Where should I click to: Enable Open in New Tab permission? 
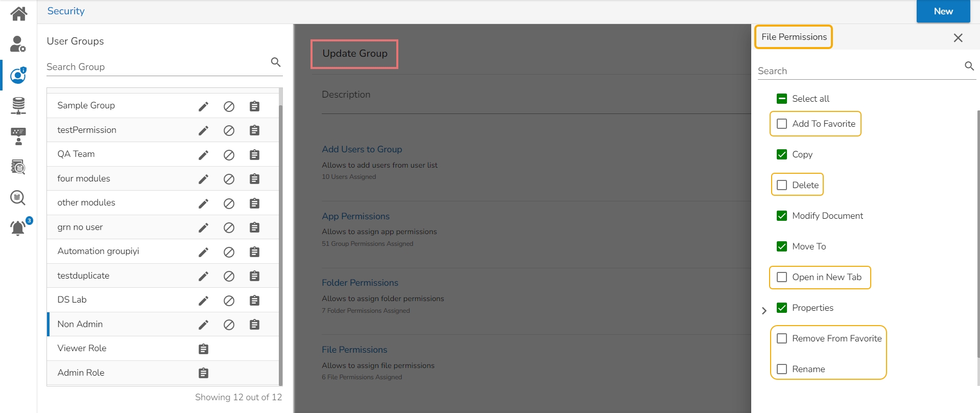782,277
